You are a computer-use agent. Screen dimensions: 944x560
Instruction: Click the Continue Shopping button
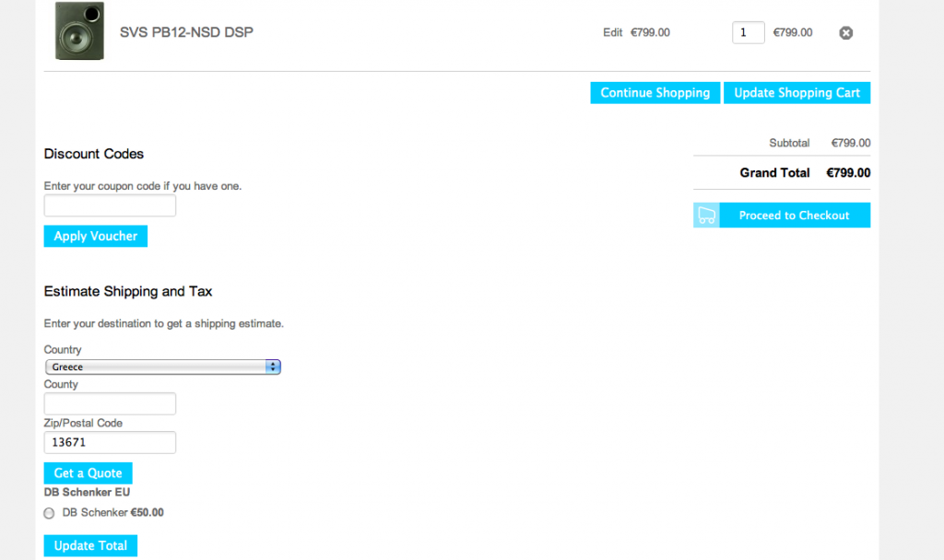click(655, 93)
